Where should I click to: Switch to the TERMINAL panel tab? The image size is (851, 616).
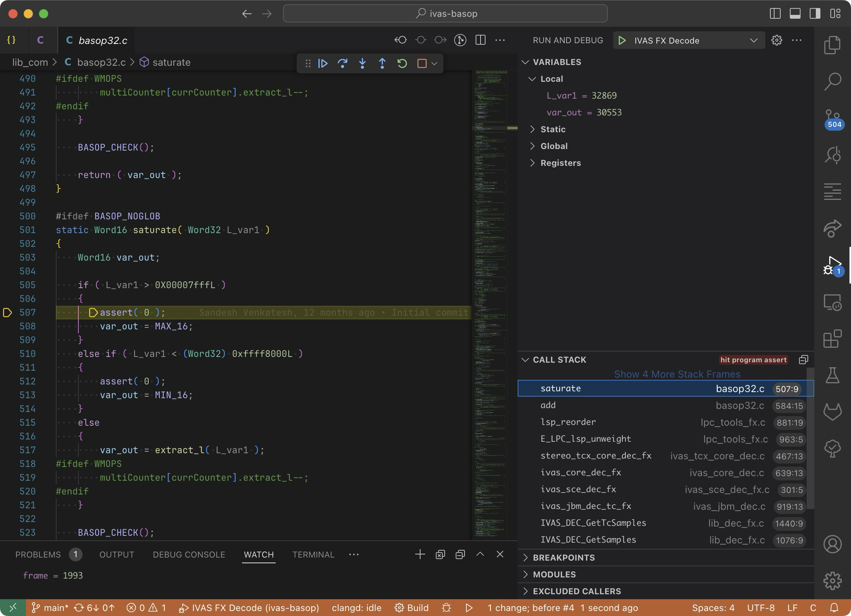point(313,554)
